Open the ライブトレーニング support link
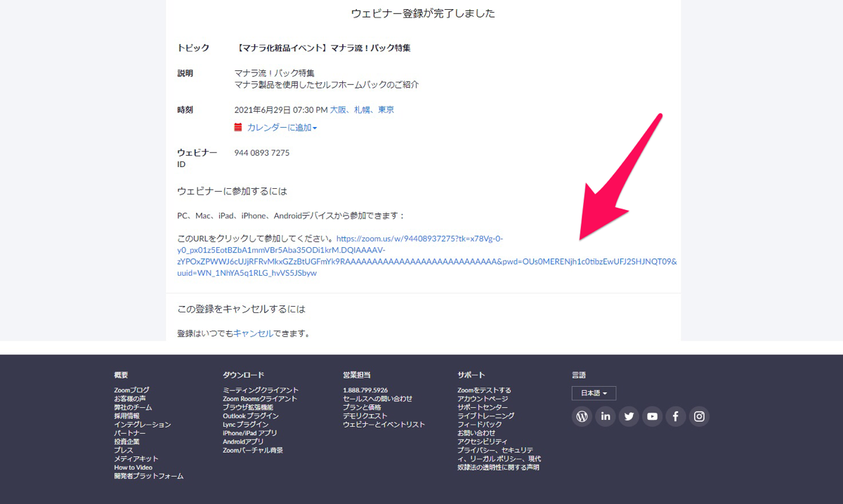The width and height of the screenshot is (843, 504). pos(486,416)
